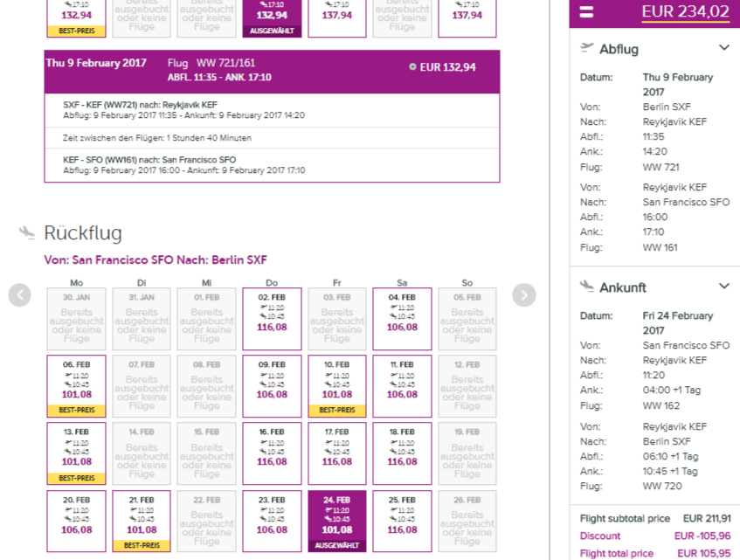Screen dimensions: 740x560
Task: Click the previous week arrow for Rückflug
Action: [x=20, y=295]
